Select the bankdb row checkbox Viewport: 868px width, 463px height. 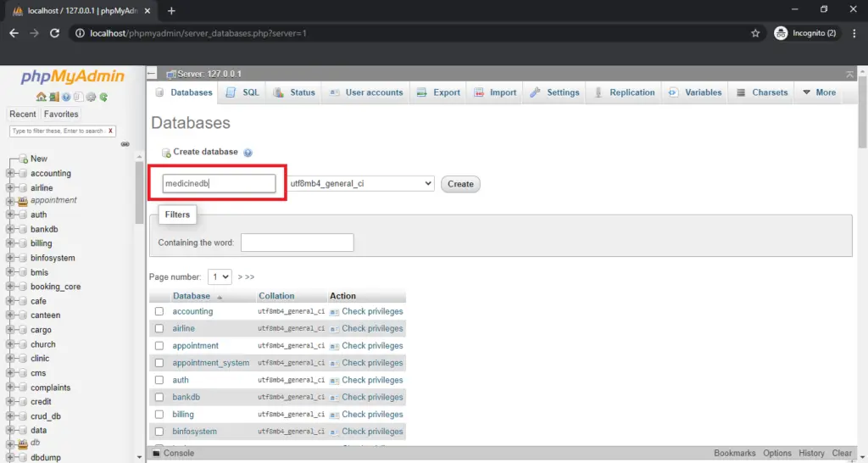click(x=159, y=397)
